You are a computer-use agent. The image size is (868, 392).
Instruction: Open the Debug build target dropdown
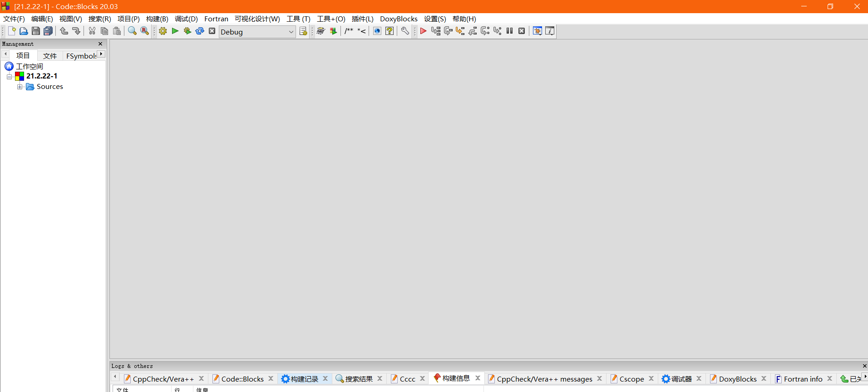coord(257,32)
